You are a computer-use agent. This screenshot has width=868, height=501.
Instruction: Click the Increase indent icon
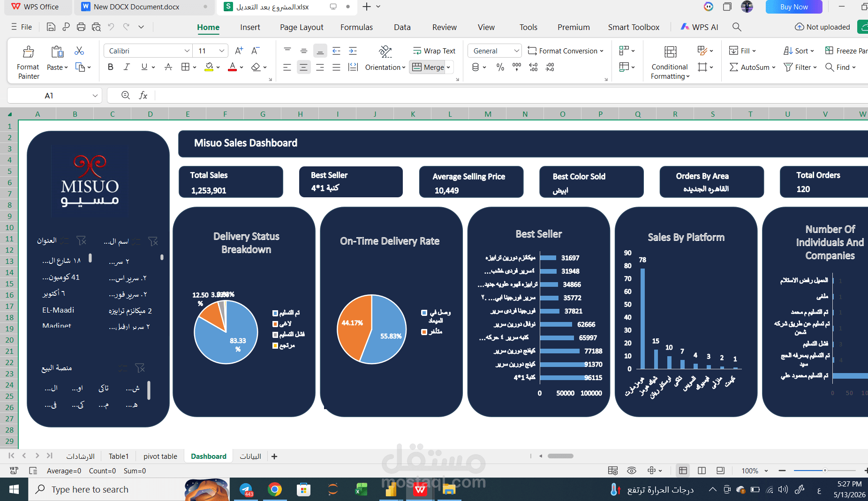click(x=353, y=51)
